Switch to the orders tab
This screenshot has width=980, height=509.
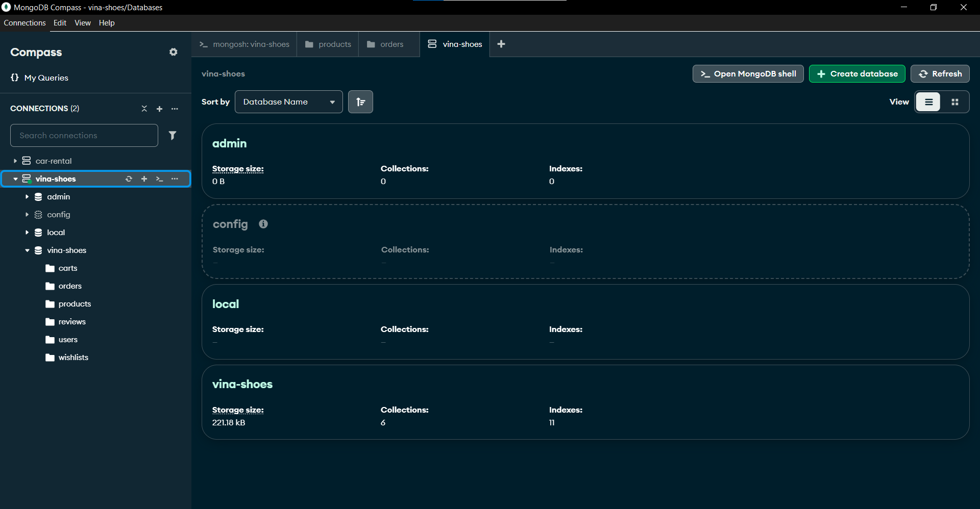click(x=389, y=44)
